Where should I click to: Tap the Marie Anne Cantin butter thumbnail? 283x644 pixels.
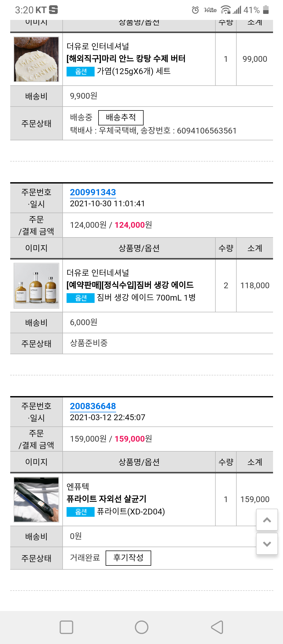tap(36, 59)
